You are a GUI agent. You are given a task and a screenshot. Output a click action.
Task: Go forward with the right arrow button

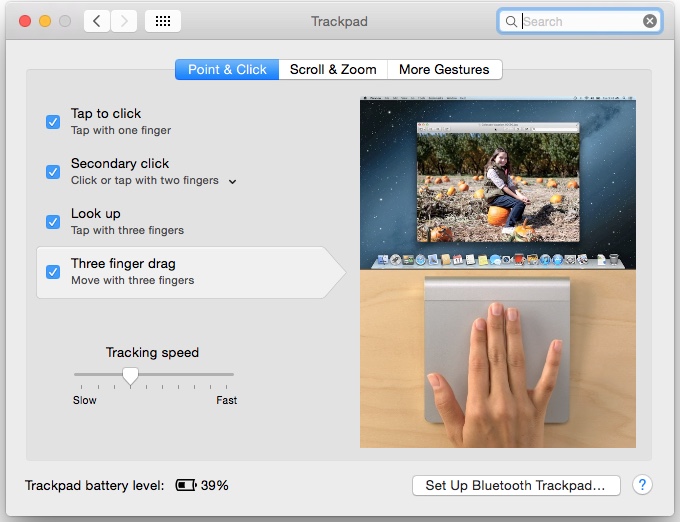coord(124,21)
